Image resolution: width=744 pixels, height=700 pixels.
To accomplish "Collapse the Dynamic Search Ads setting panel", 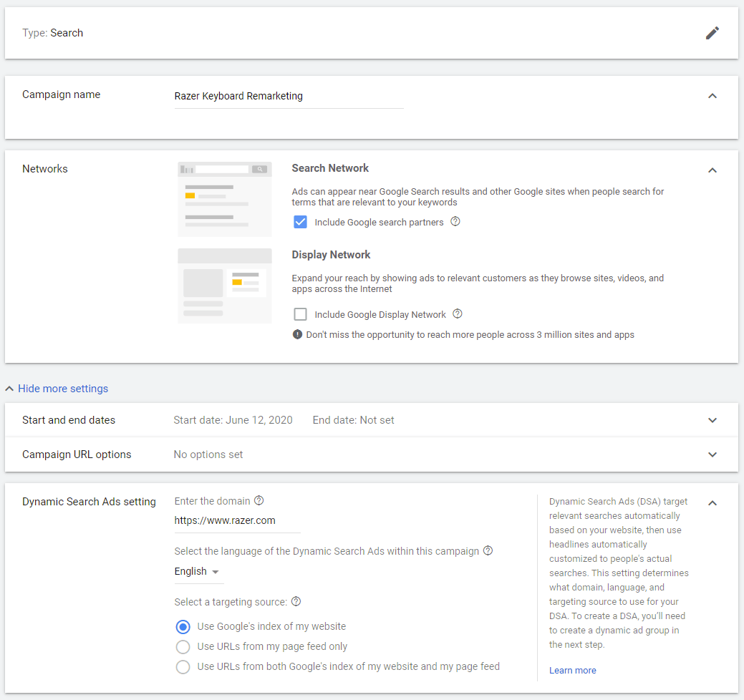I will (712, 503).
